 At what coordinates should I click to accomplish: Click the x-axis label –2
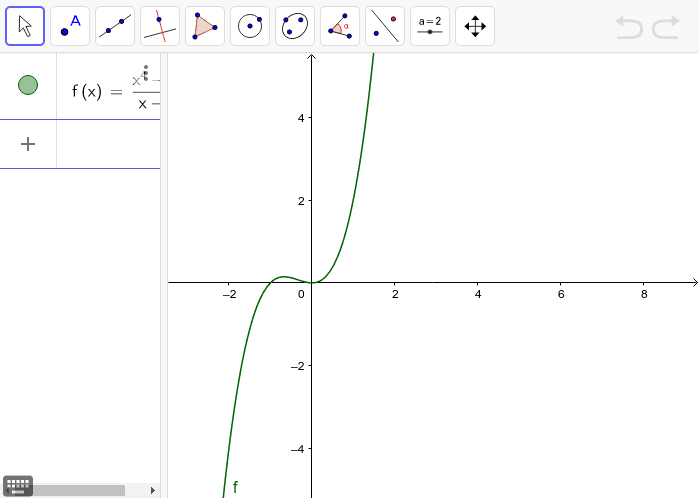(229, 294)
